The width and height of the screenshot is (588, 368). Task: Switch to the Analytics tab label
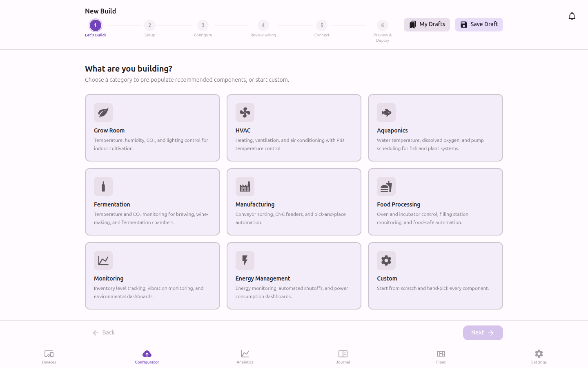(x=245, y=362)
